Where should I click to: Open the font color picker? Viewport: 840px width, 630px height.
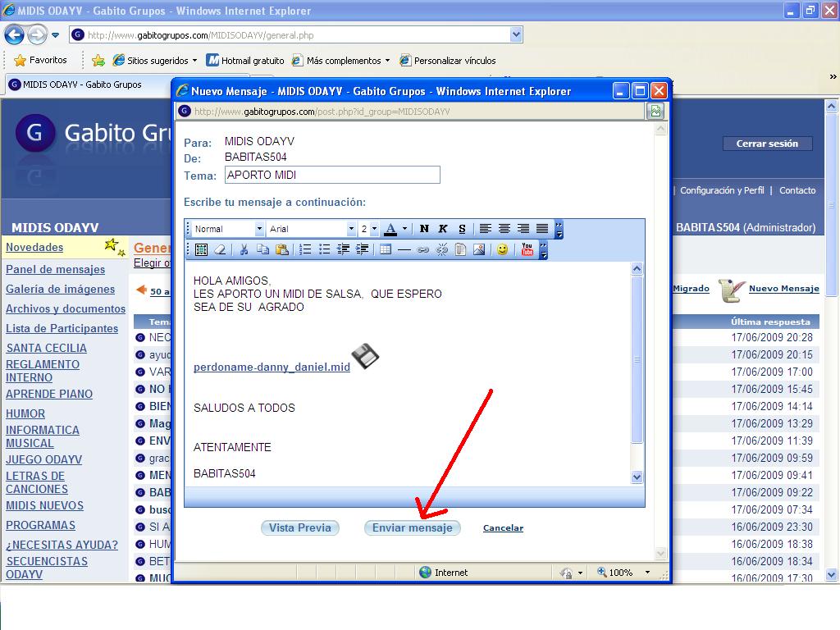404,229
